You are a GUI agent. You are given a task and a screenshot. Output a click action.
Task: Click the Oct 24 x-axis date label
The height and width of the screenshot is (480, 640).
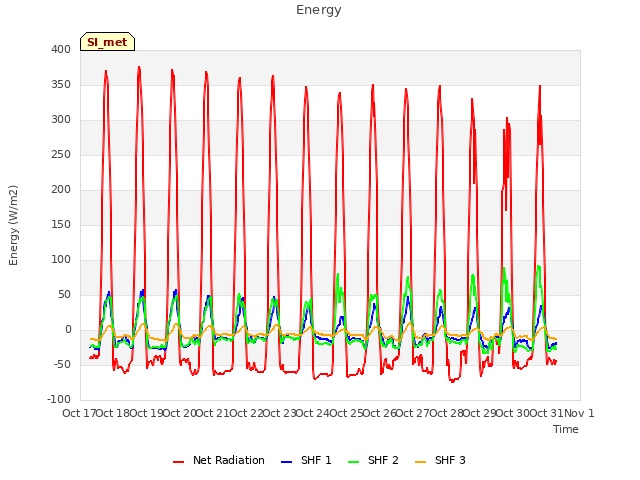(x=313, y=413)
